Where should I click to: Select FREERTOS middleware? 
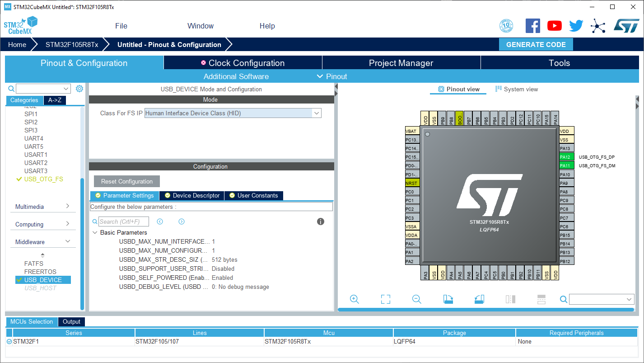point(40,272)
